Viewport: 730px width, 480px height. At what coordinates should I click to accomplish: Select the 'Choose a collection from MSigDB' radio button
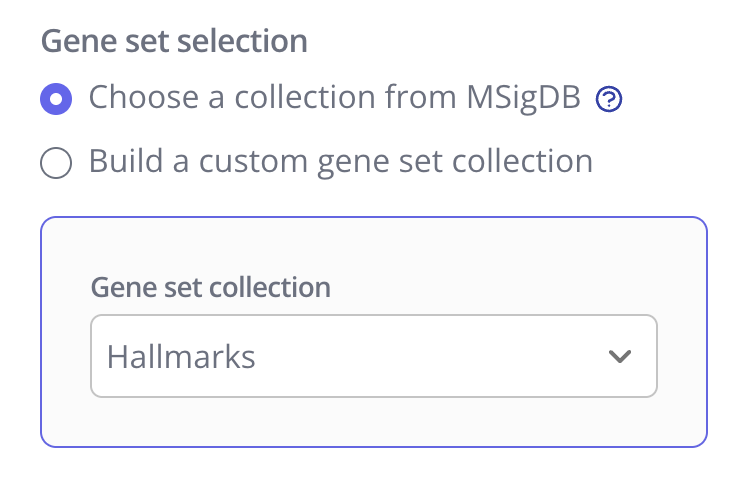[56, 99]
